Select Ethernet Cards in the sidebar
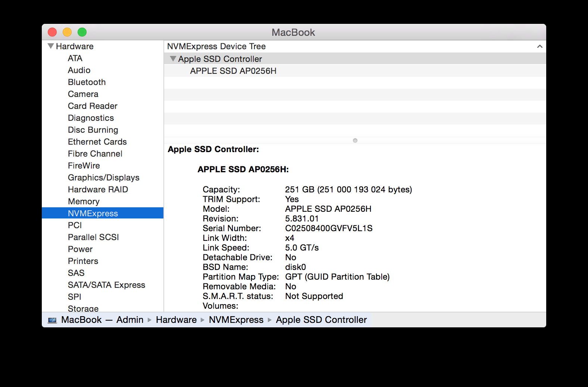Image resolution: width=588 pixels, height=387 pixels. point(97,142)
